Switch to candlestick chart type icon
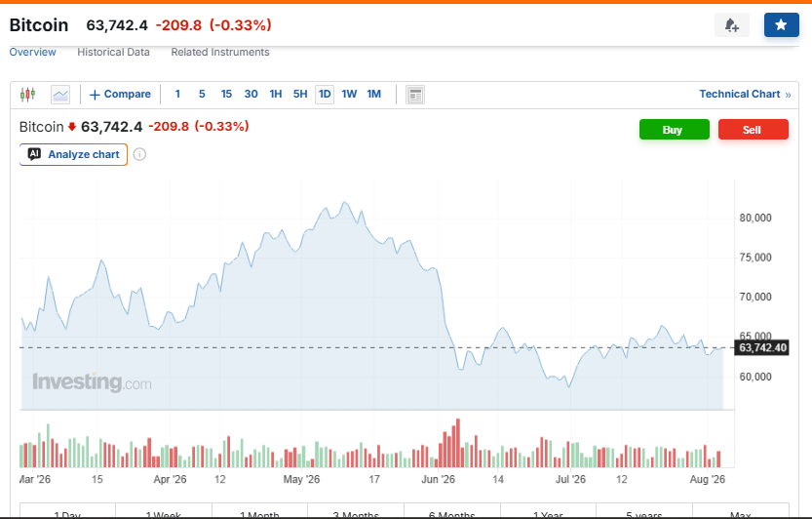 click(x=28, y=95)
